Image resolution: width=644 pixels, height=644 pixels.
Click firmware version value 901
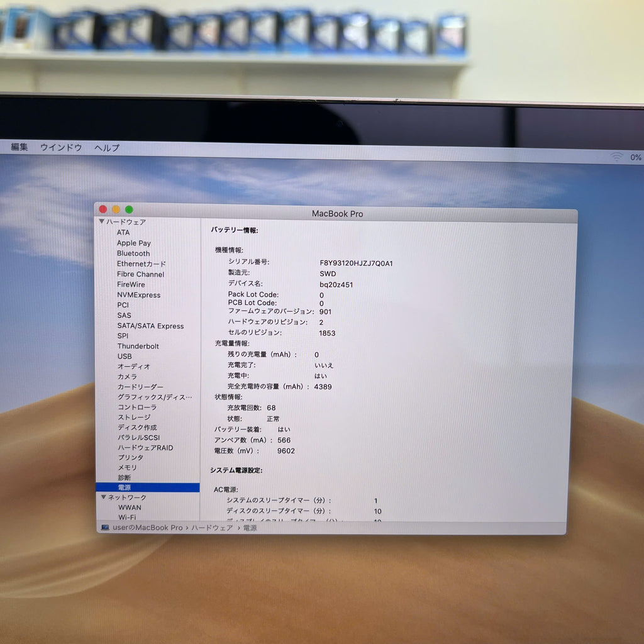tap(325, 312)
